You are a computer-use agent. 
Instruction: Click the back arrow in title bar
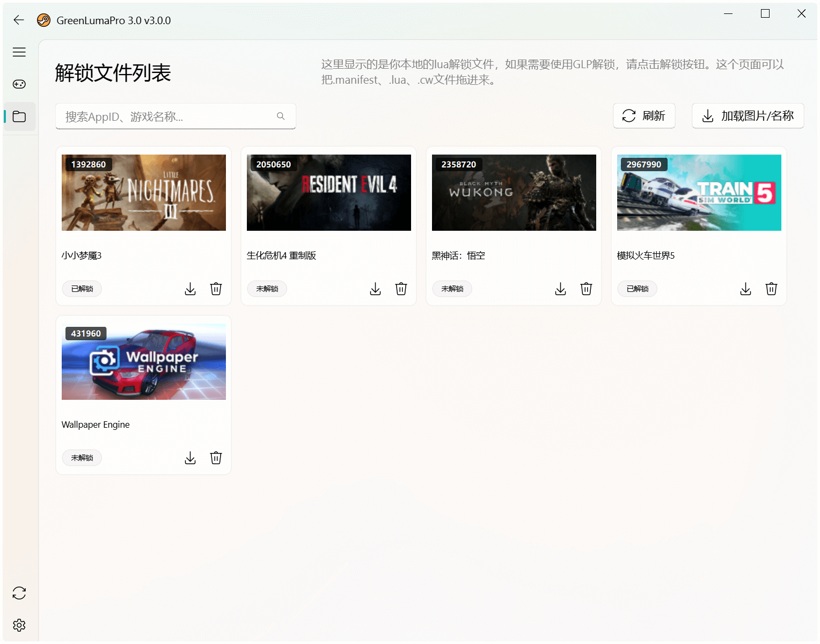[19, 20]
